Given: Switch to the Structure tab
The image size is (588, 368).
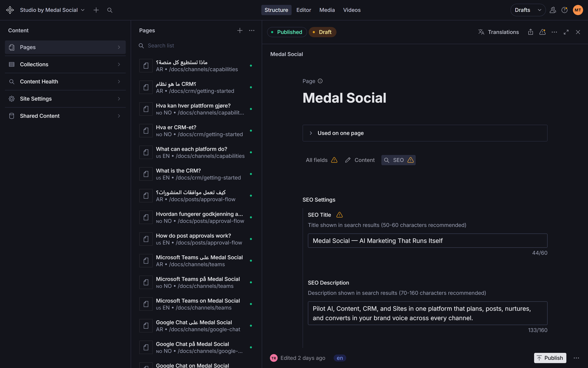Looking at the screenshot, I should (276, 10).
